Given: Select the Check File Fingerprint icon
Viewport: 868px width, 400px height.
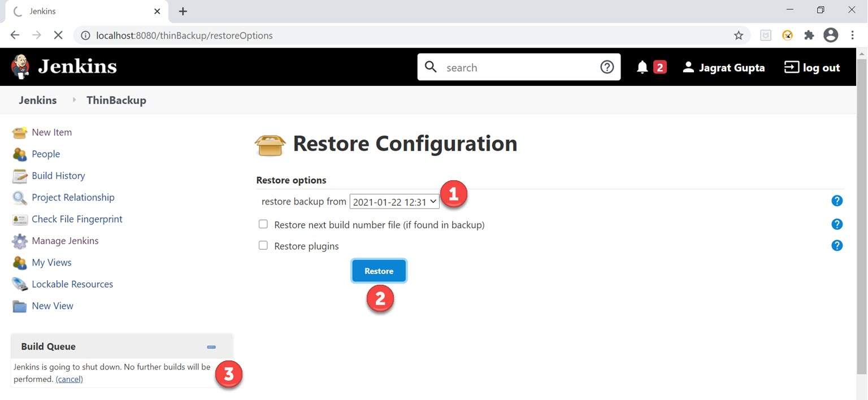Looking at the screenshot, I should coord(19,219).
